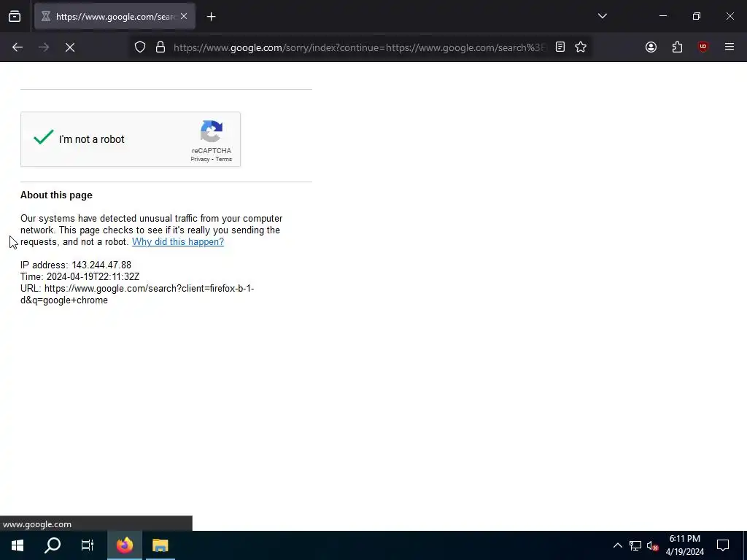Open network status tray icon
Viewport: 747px width, 560px height.
[x=635, y=545]
